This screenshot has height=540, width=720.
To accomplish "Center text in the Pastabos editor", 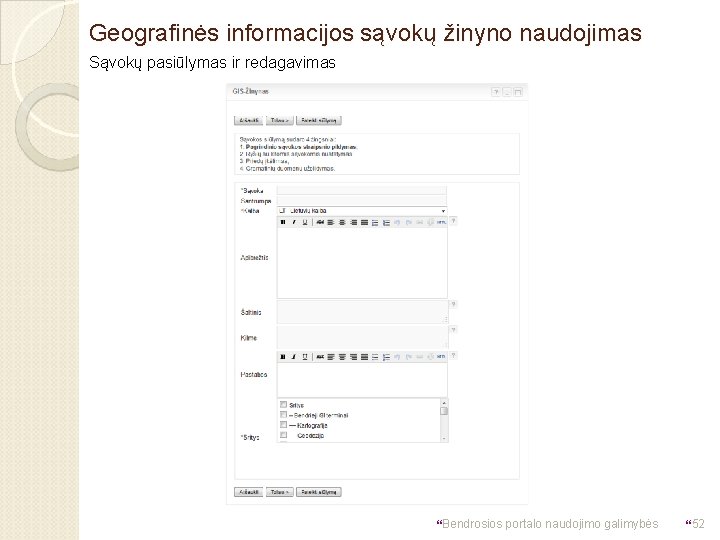I will tap(342, 357).
